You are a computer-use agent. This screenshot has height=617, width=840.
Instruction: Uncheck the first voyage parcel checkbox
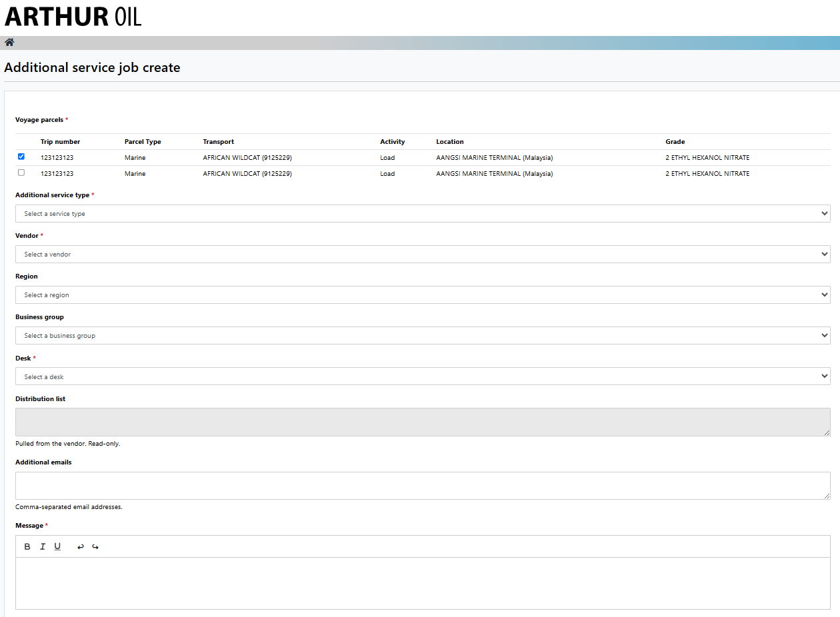coord(21,157)
